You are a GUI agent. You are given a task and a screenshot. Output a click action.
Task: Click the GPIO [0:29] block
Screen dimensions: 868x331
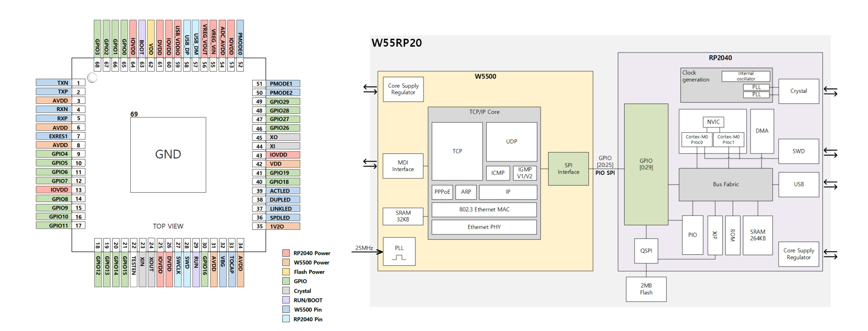click(646, 164)
